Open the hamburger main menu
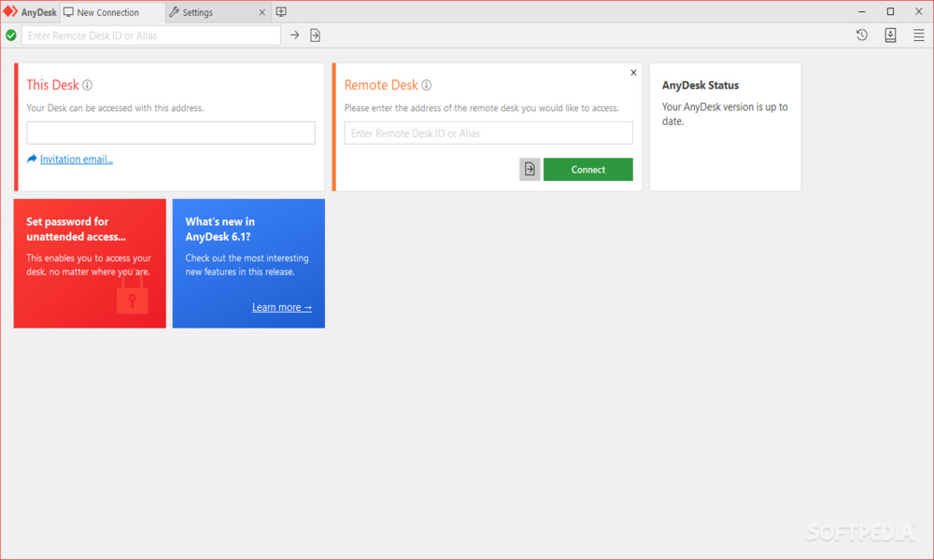Image resolution: width=934 pixels, height=560 pixels. pos(919,35)
